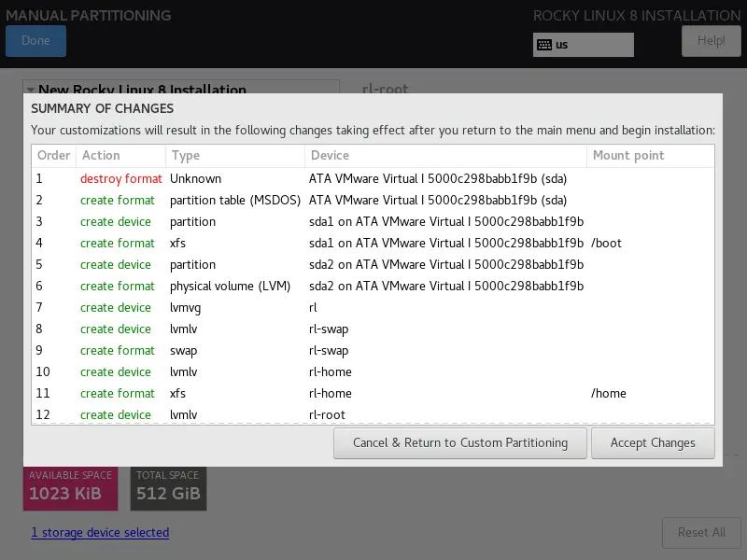Click 'rl-home' device in row 10
Screen dimensions: 747x560
(x=331, y=371)
